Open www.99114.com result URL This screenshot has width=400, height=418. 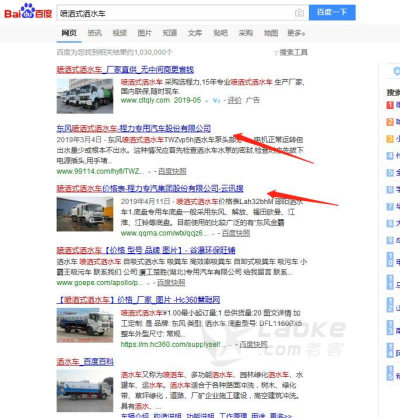pos(100,171)
